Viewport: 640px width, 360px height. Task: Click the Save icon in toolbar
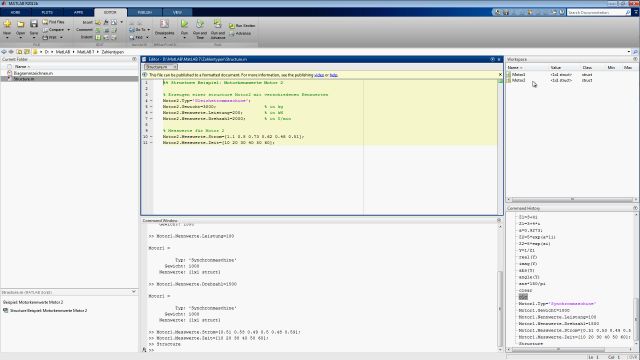tap(34, 24)
